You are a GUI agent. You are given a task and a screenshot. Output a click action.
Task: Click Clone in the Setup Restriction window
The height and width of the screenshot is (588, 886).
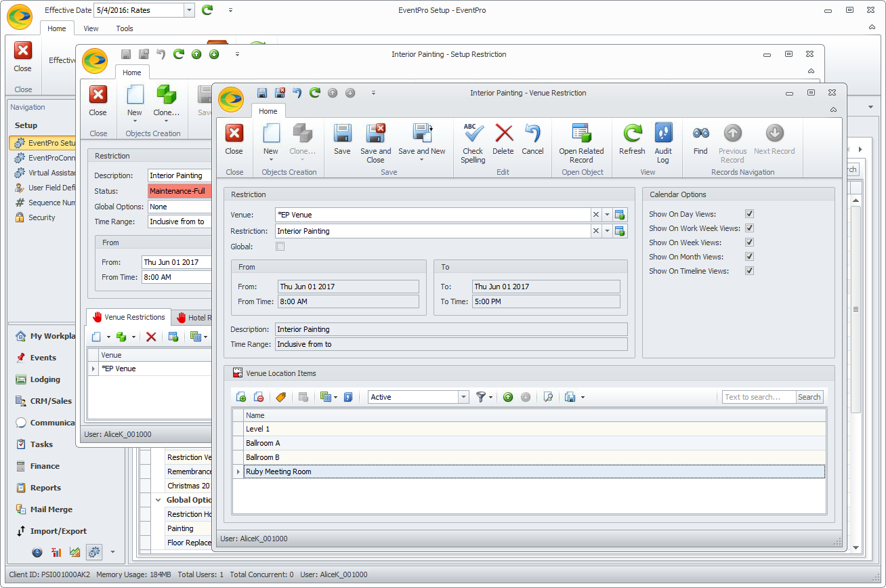tap(167, 102)
